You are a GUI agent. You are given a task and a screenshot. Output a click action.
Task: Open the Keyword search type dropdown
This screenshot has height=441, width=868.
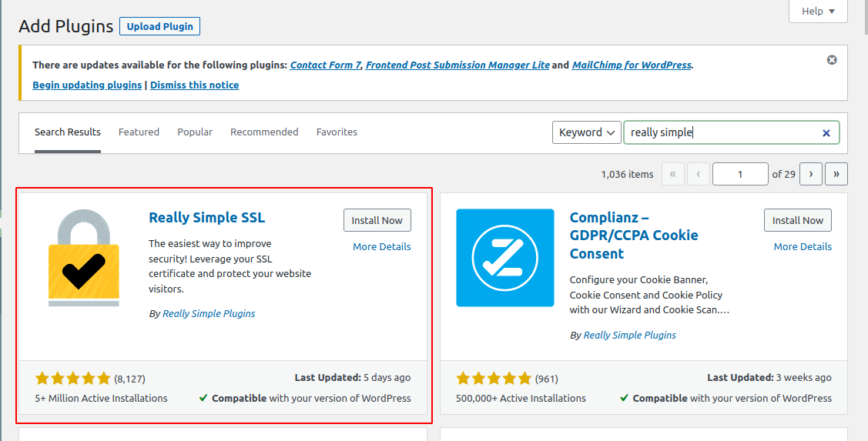click(x=587, y=133)
